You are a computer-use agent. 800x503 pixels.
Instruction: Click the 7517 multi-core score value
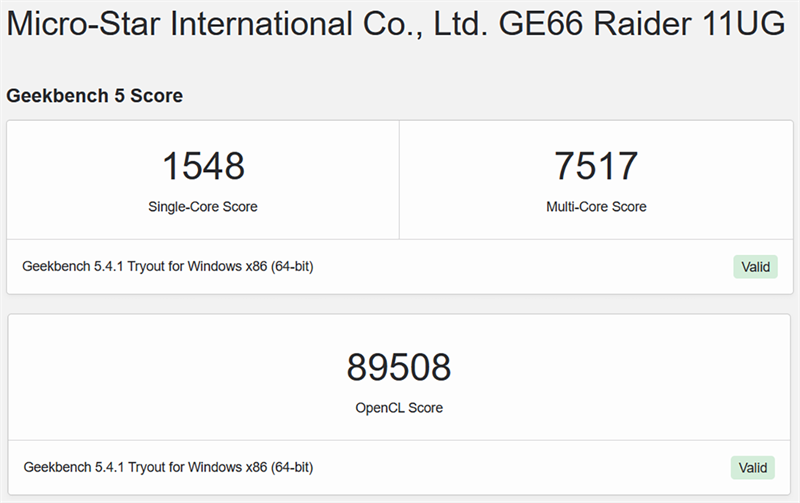pyautogui.click(x=596, y=166)
